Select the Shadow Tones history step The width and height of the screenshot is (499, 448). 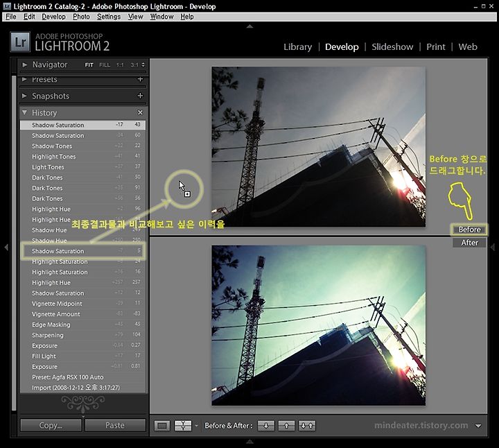click(82, 146)
